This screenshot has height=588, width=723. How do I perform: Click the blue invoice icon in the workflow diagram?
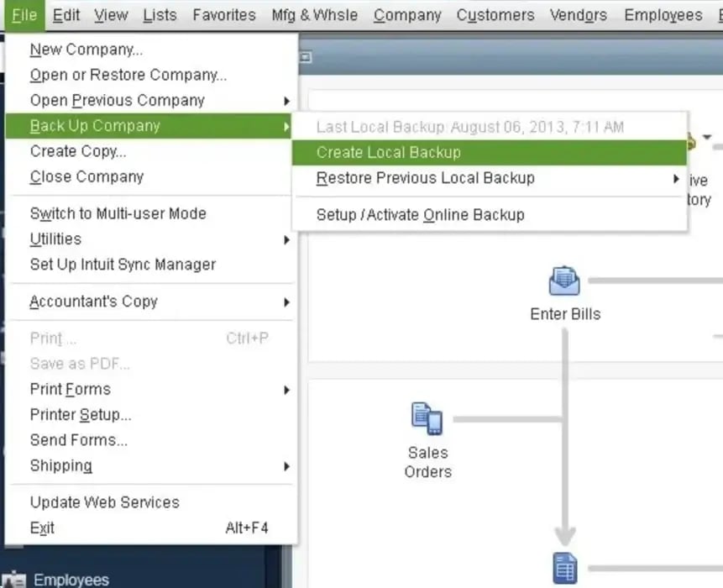[x=563, y=569]
